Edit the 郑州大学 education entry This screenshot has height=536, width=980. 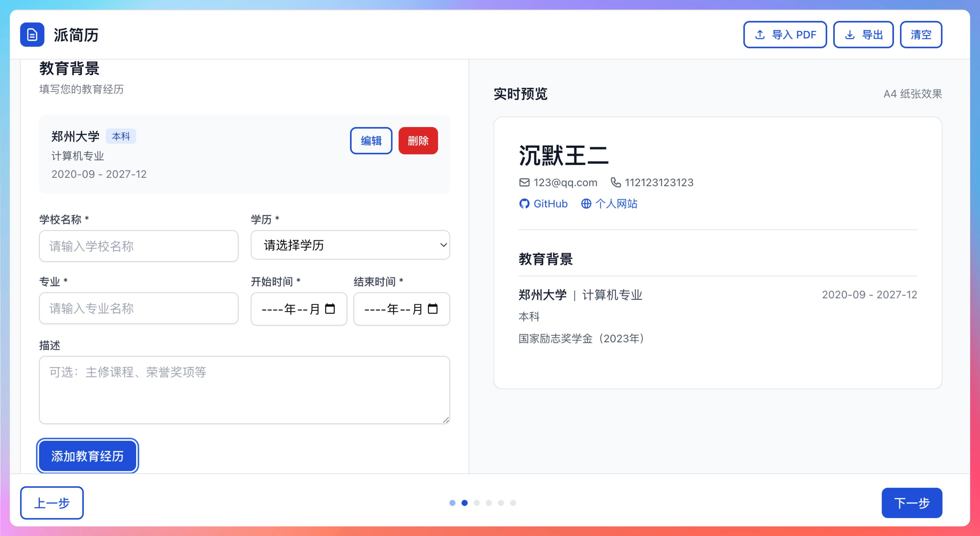(371, 141)
